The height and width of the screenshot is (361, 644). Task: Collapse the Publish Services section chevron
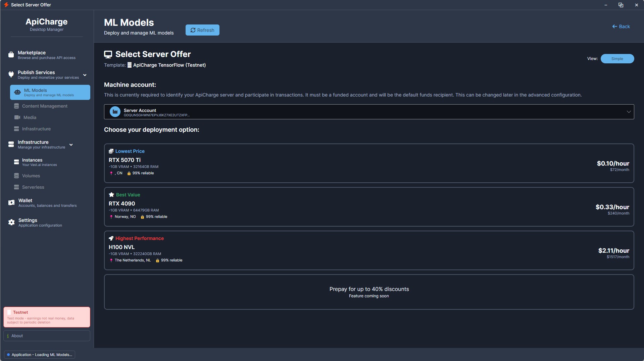[85, 75]
